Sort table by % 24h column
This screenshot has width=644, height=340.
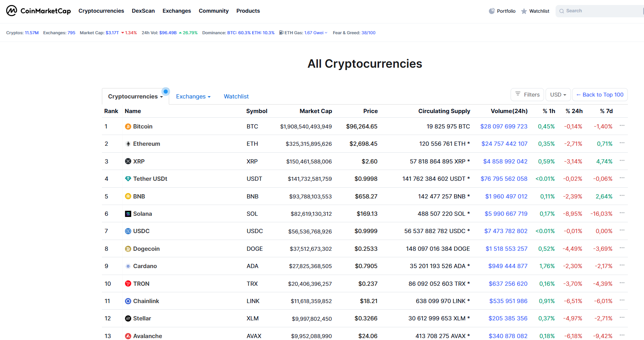[574, 111]
